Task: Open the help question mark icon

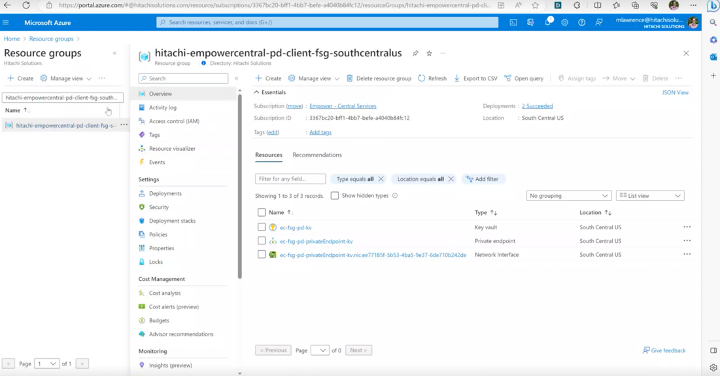Action: (x=581, y=22)
